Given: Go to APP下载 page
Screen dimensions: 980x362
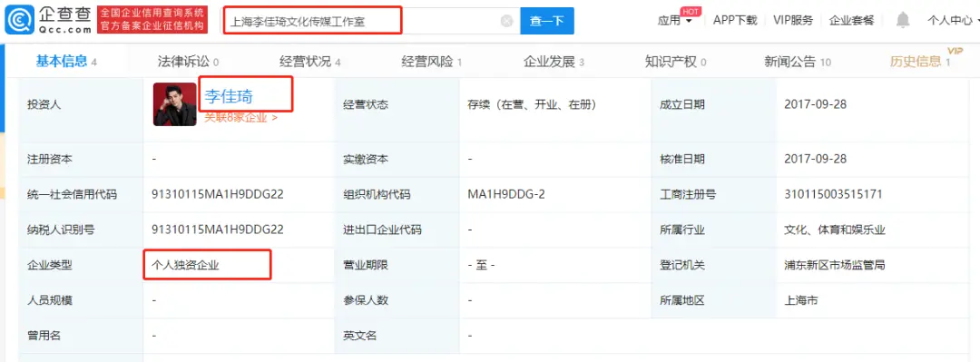Looking at the screenshot, I should (x=735, y=20).
